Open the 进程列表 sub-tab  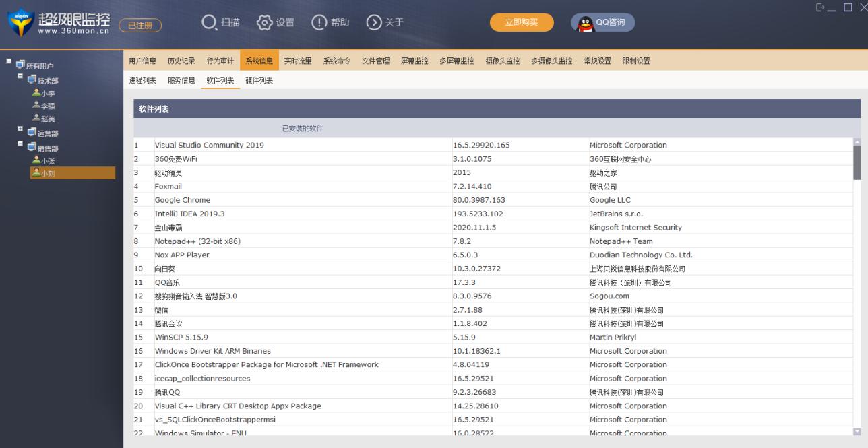point(142,81)
